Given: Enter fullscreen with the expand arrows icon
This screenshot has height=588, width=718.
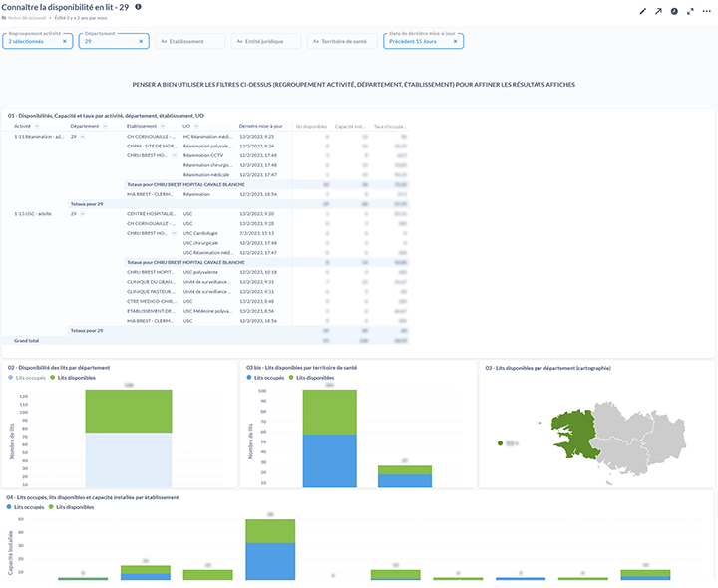Looking at the screenshot, I should (690, 11).
